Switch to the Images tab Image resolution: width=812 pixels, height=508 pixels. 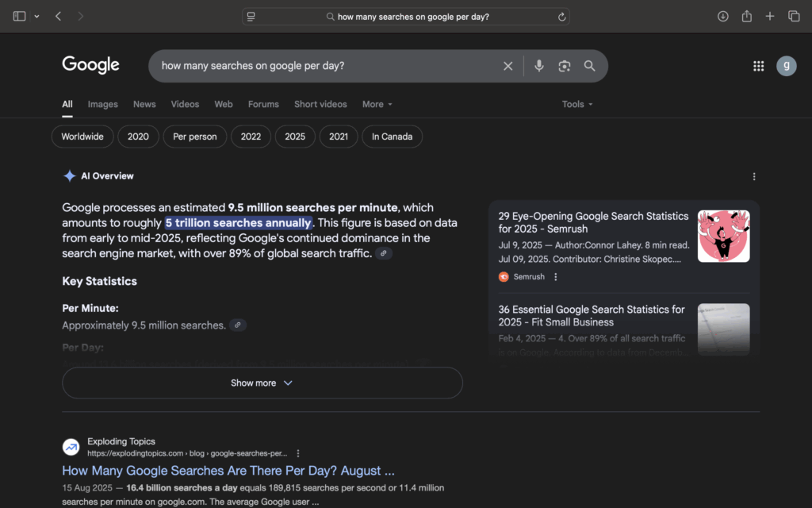pyautogui.click(x=102, y=104)
